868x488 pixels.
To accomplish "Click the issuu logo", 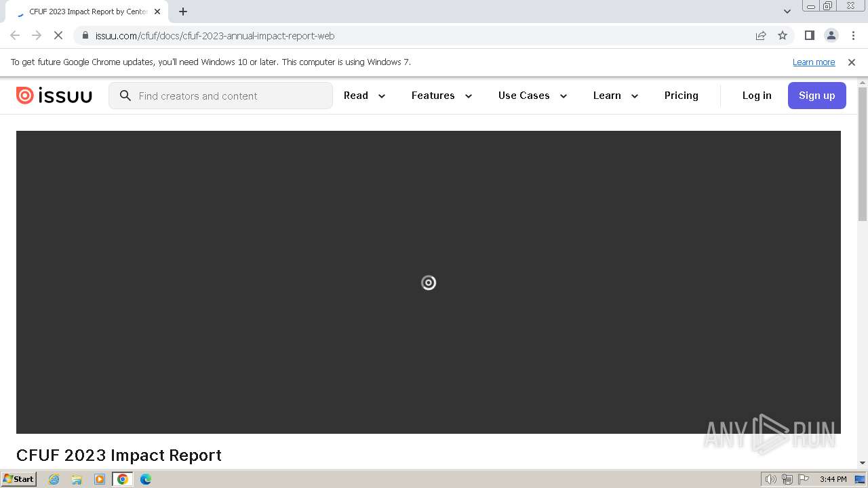I will 54,96.
